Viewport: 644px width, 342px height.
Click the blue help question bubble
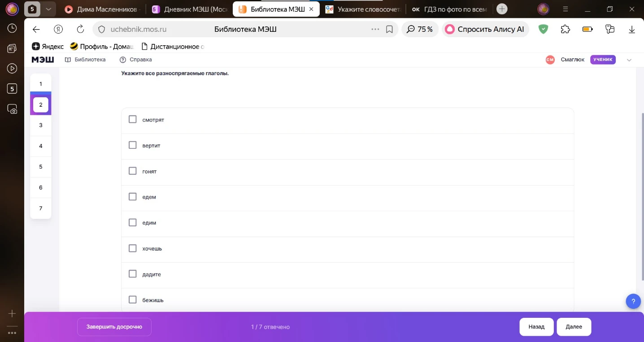pos(633,301)
